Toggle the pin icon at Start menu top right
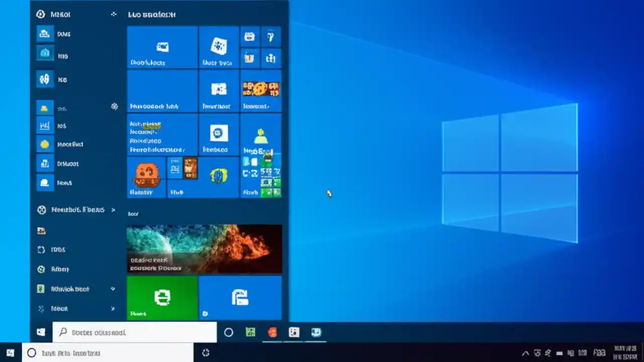Viewport: 644px width, 362px height. pyautogui.click(x=114, y=14)
